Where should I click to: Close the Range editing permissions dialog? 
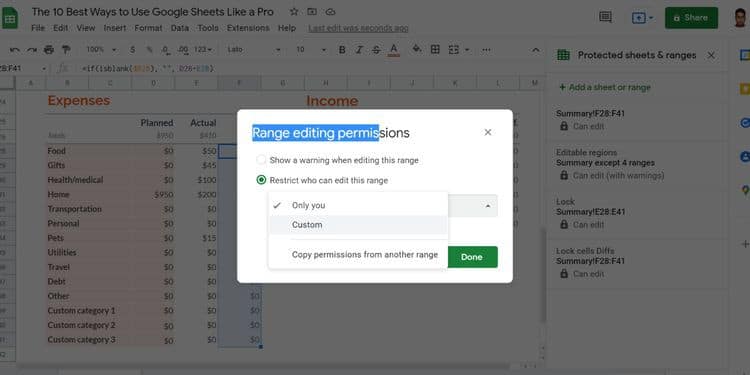point(488,132)
